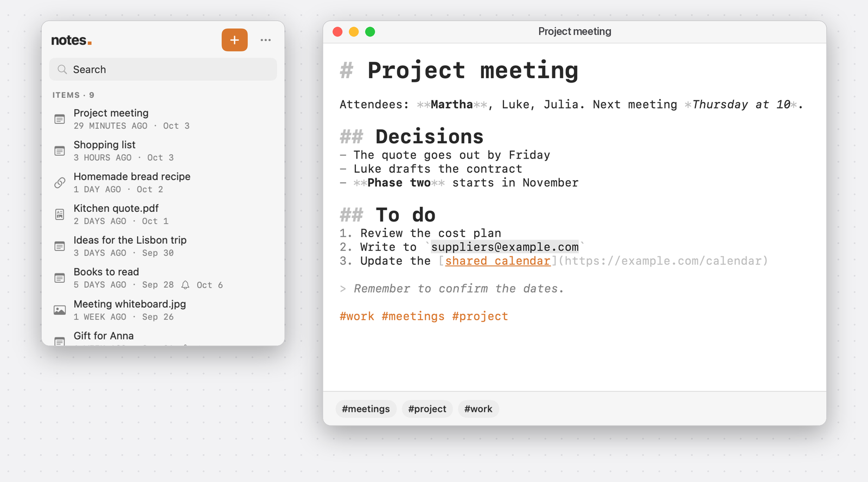
Task: Click the 'Review the cost plan' list item
Action: click(431, 233)
